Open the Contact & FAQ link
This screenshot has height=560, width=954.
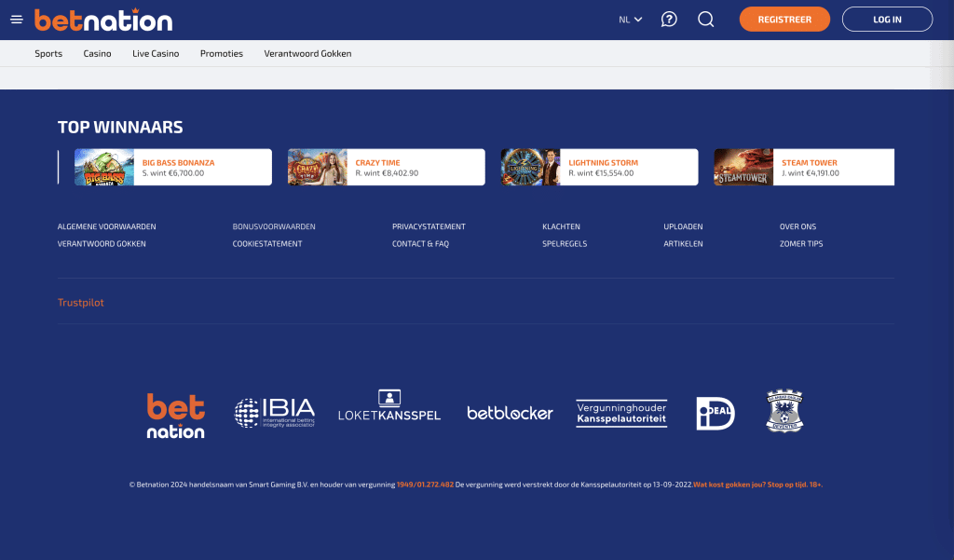point(420,243)
